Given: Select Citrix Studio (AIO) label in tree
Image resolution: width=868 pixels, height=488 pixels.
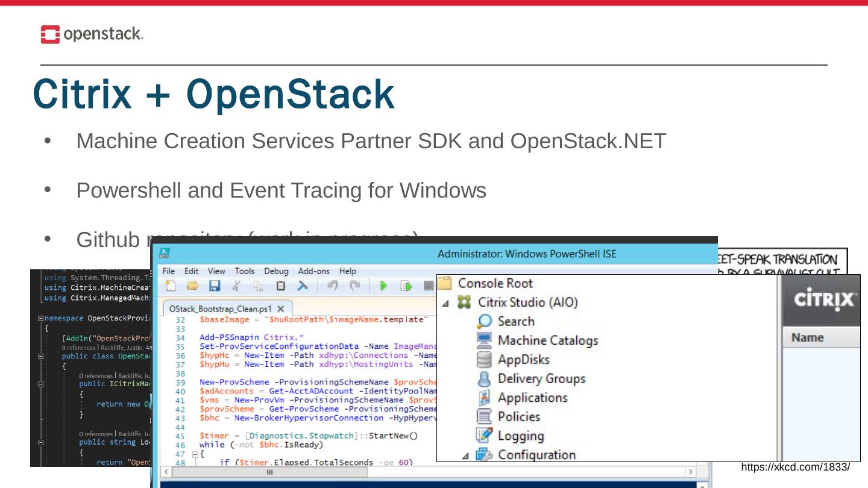Looking at the screenshot, I should 528,302.
